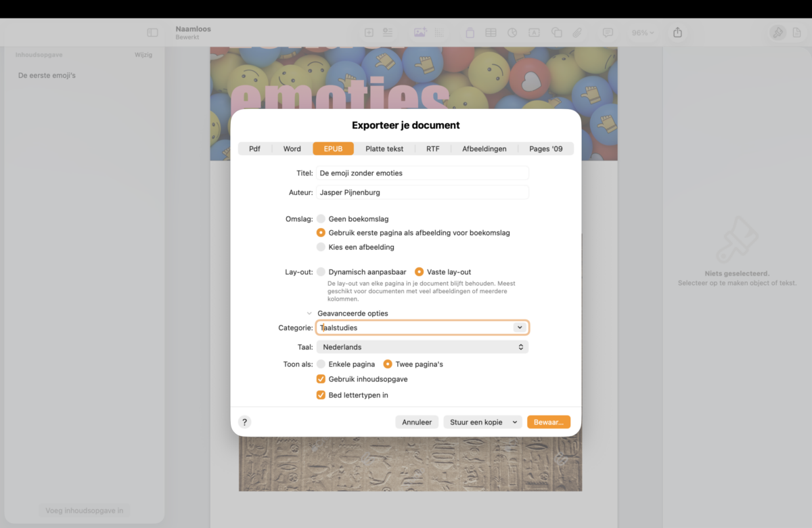Image resolution: width=812 pixels, height=528 pixels.
Task: Select the Geen boekomslag radio option
Action: (321, 219)
